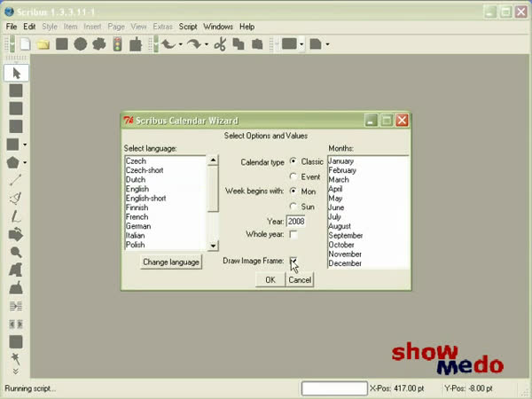This screenshot has width=532, height=399.
Task: Click the Year input field showing 2008
Action: [296, 221]
